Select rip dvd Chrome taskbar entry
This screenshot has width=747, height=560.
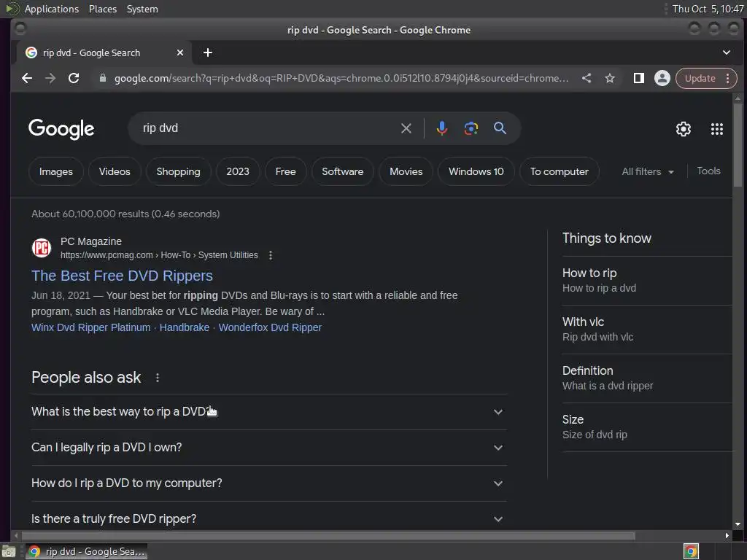coord(86,551)
